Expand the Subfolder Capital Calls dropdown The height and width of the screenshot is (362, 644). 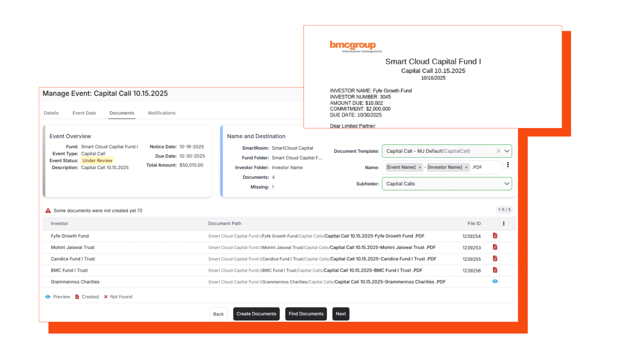click(x=507, y=184)
